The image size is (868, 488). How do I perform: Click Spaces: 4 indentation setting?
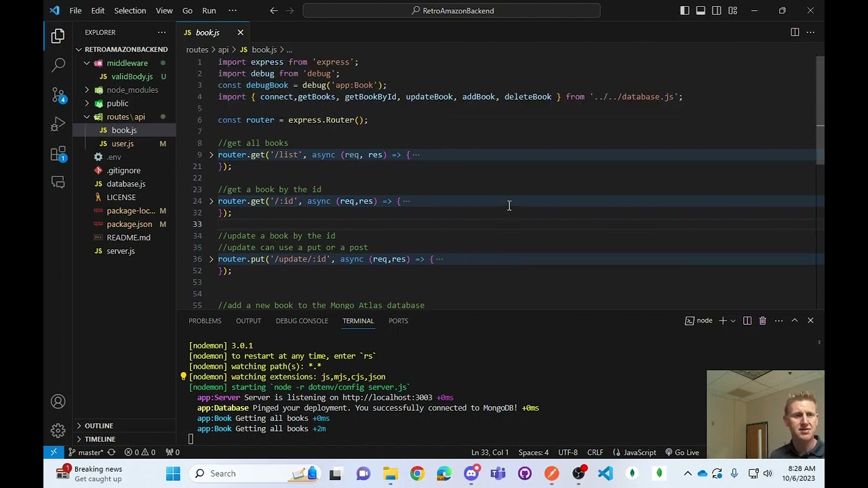[534, 452]
